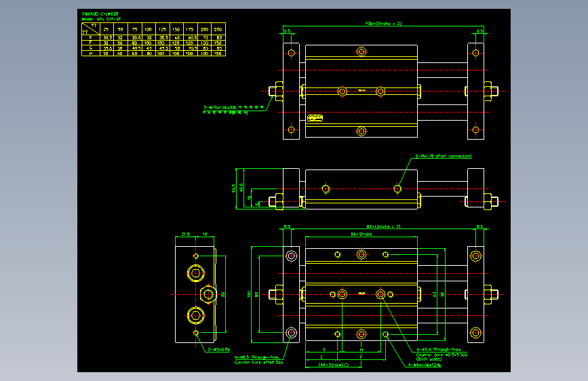Click column header 25 in the stroke table

pyautogui.click(x=106, y=29)
